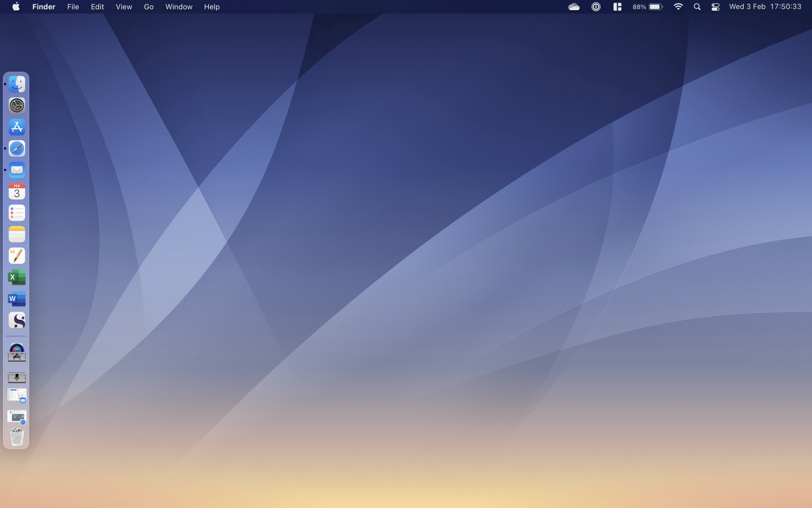Open Safari from the Dock
Screen dimensions: 812x508
pos(17,149)
